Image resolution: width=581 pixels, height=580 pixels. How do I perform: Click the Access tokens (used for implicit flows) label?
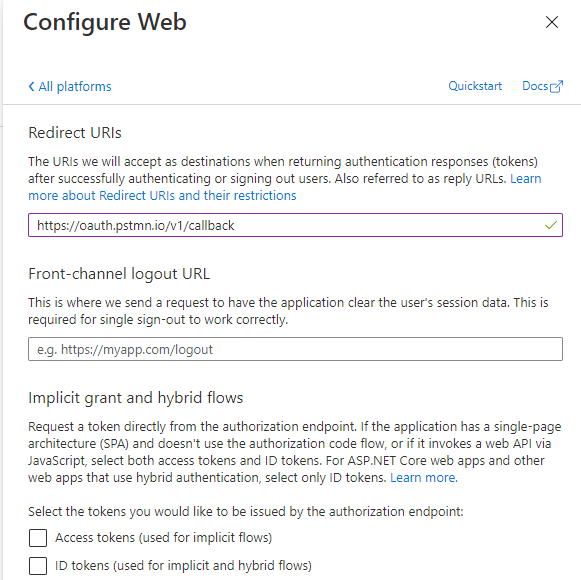163,537
